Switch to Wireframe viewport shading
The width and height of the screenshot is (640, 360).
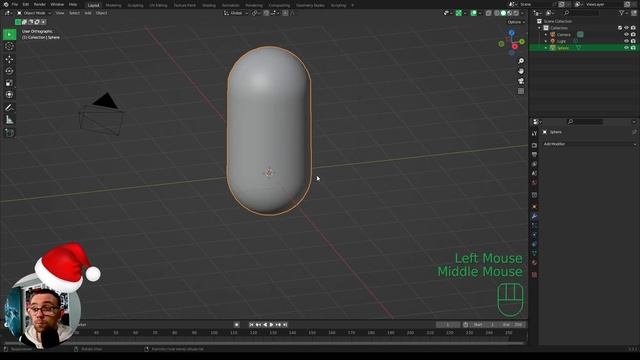point(497,13)
